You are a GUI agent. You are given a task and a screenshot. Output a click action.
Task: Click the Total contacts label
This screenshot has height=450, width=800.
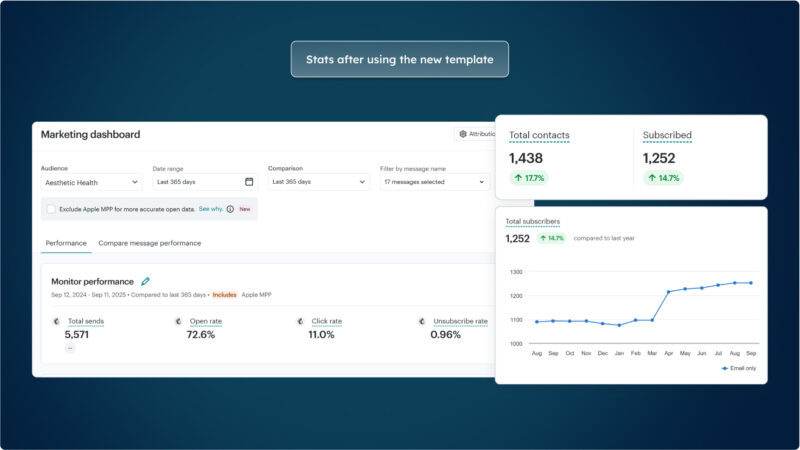click(x=538, y=135)
